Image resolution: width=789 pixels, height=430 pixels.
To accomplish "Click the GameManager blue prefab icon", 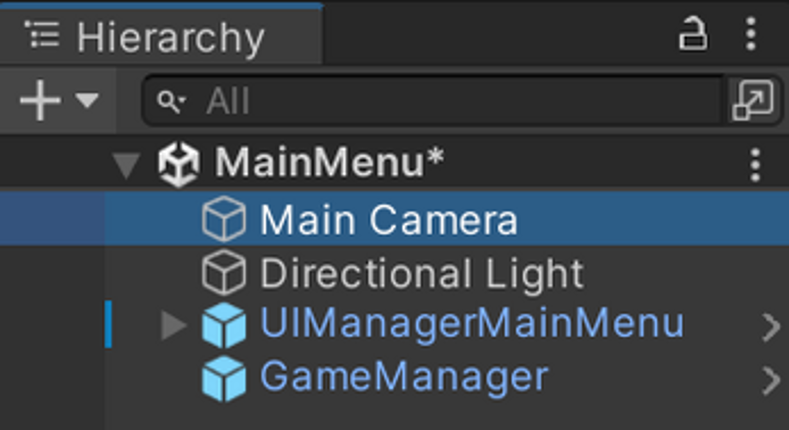I will 224,379.
